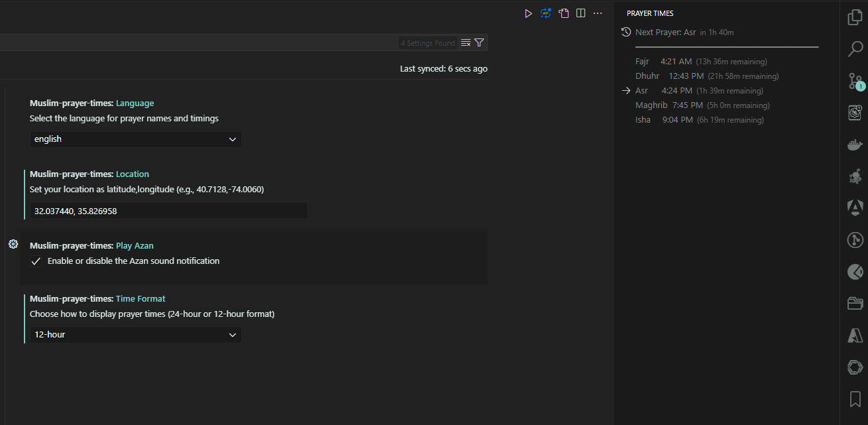The height and width of the screenshot is (425, 868).
Task: Open the Docker view in activity bar
Action: coord(855,145)
